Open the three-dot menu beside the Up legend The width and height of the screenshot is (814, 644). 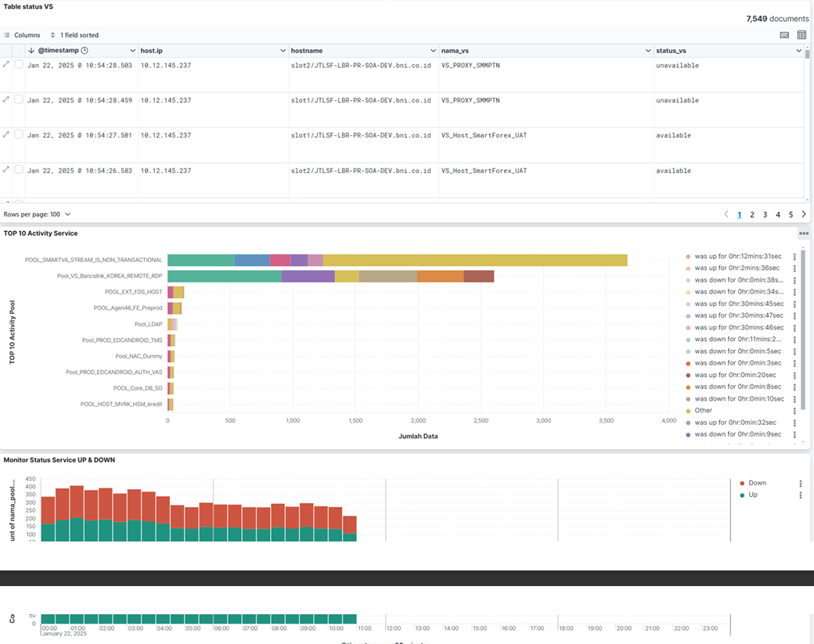click(801, 495)
